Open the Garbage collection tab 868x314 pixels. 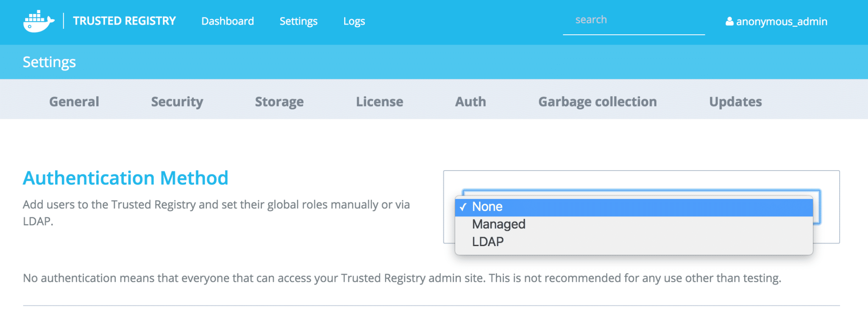pos(597,102)
